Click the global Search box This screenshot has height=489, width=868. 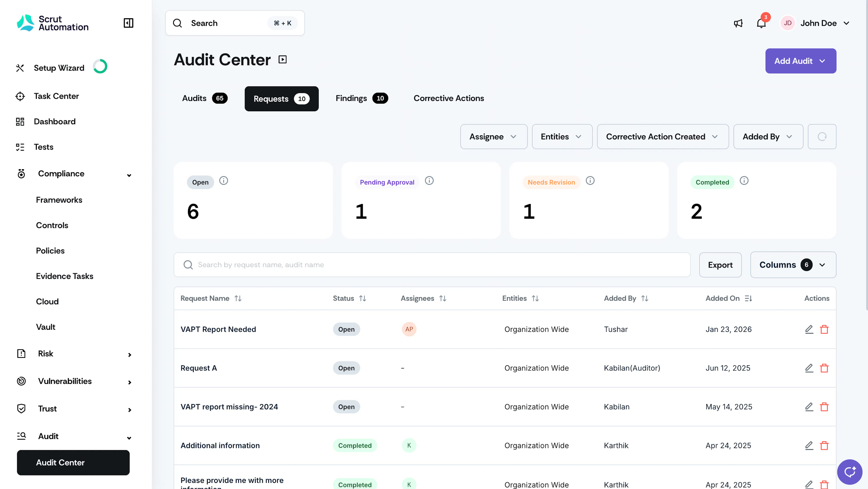(x=235, y=23)
